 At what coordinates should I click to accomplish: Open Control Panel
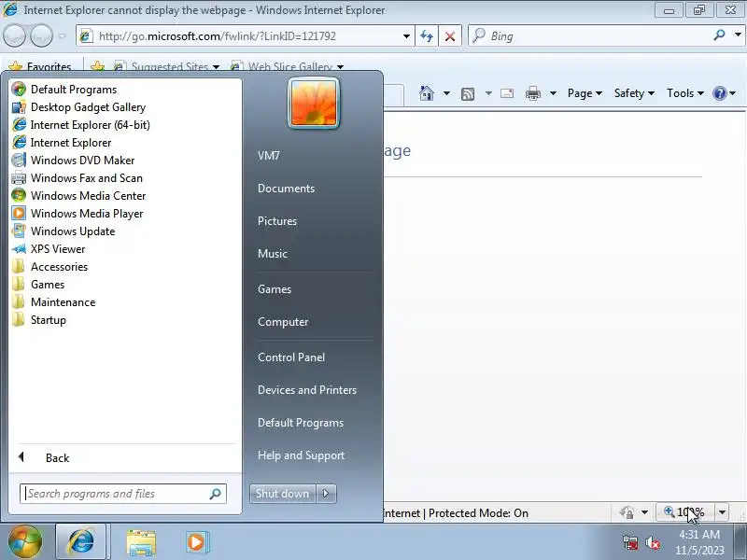click(291, 357)
